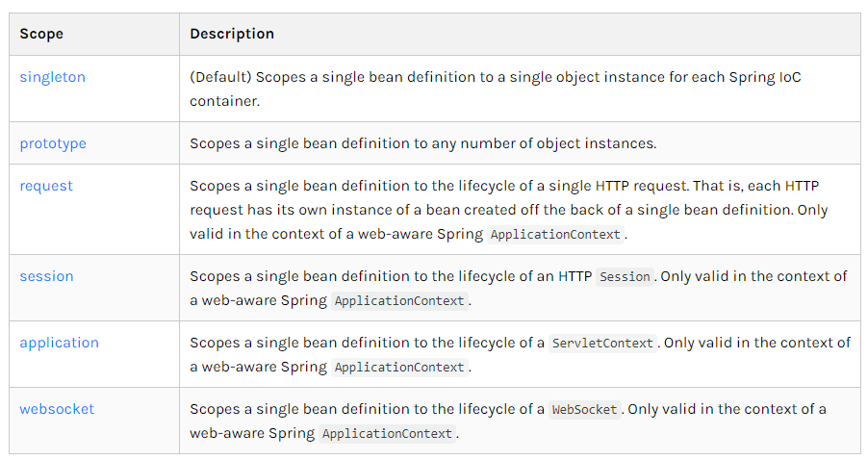
Task: Click the WebSocket code label
Action: [584, 410]
